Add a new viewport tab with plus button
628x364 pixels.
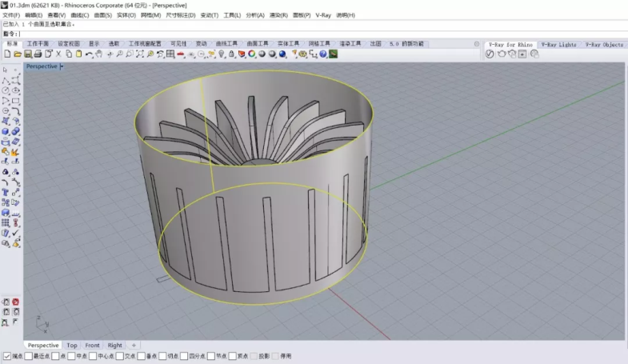tap(134, 346)
